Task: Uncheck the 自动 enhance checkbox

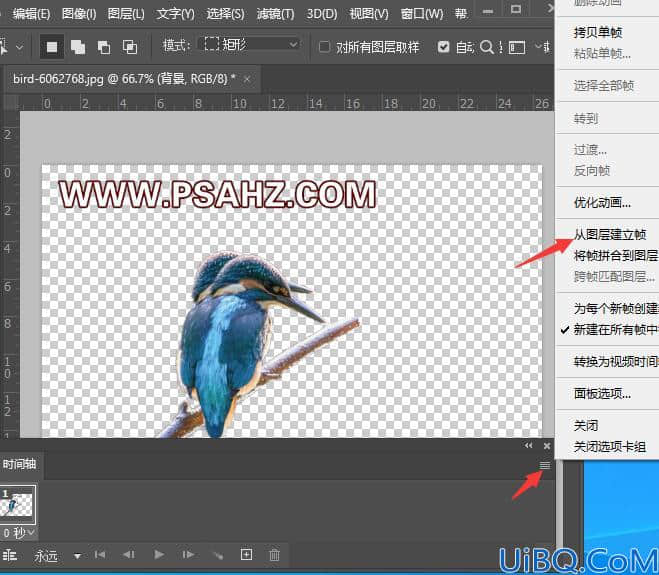Action: tap(443, 47)
